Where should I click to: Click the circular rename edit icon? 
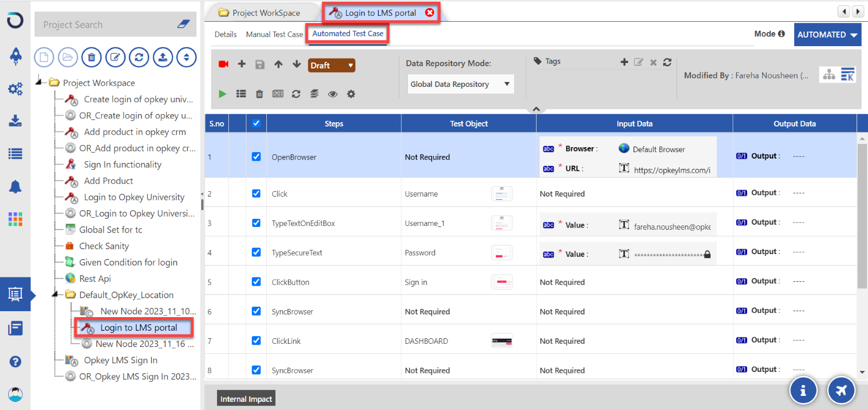tap(115, 57)
